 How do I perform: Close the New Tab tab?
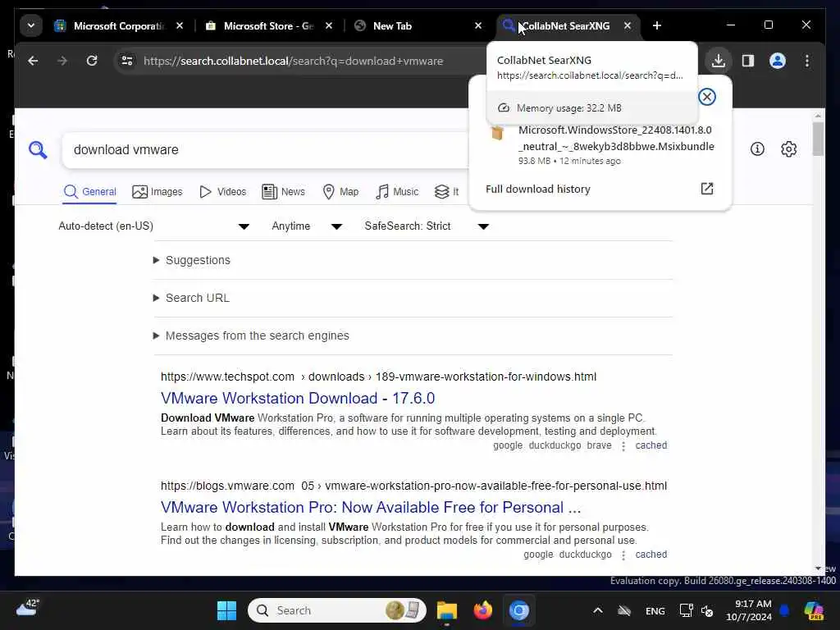(x=478, y=25)
